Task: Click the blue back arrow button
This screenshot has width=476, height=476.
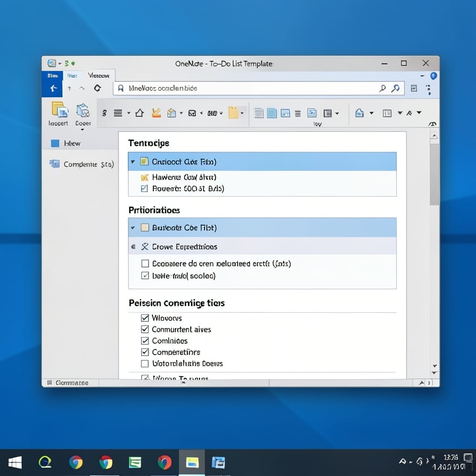Action: click(53, 88)
